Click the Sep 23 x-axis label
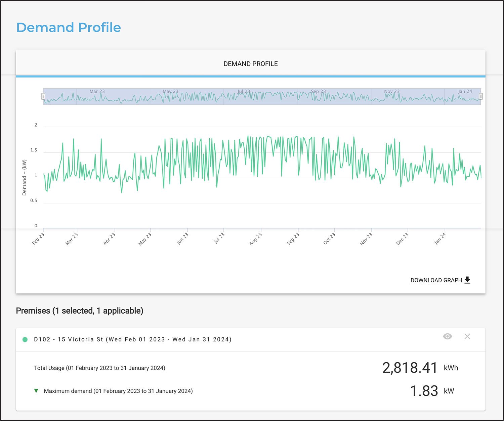Screen dimensions: 504x421 point(293,239)
